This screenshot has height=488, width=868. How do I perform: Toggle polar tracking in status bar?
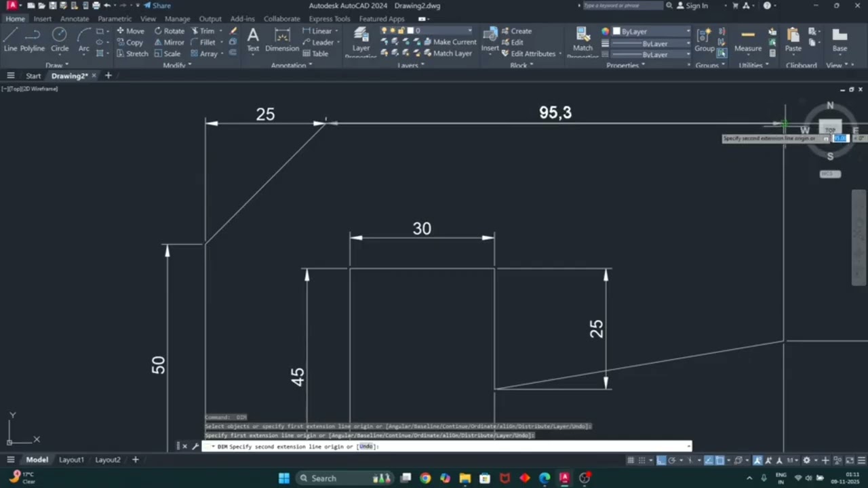pyautogui.click(x=673, y=460)
